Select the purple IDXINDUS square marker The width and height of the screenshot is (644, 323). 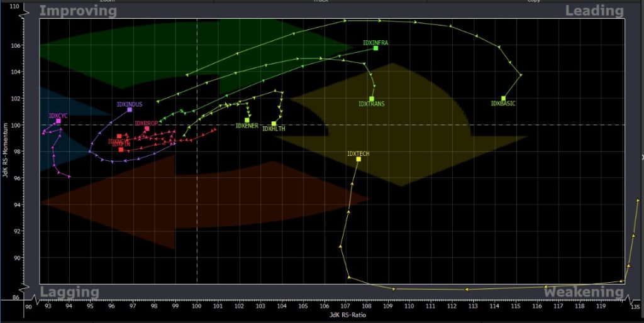pos(130,109)
